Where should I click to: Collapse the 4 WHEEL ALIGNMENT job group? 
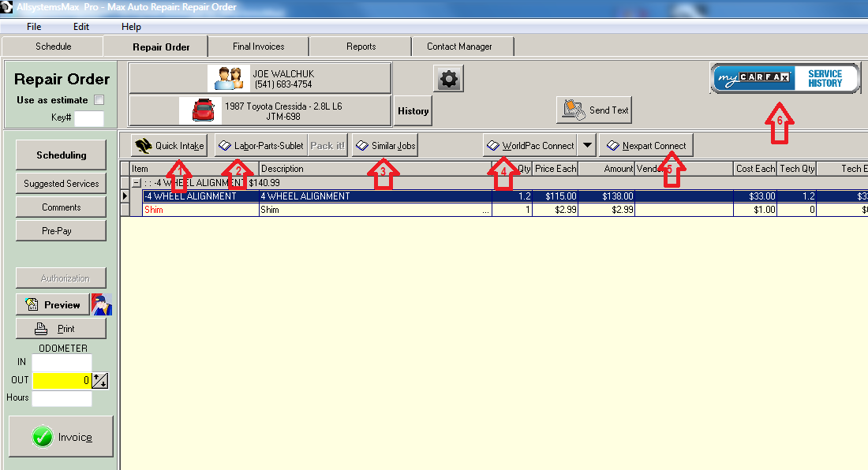pos(137,183)
